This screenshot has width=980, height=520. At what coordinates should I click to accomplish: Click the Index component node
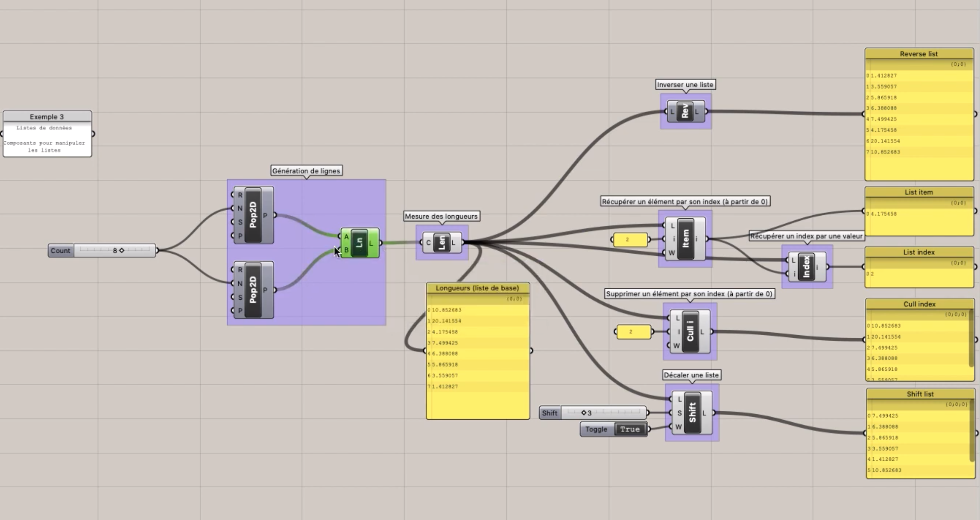click(806, 267)
